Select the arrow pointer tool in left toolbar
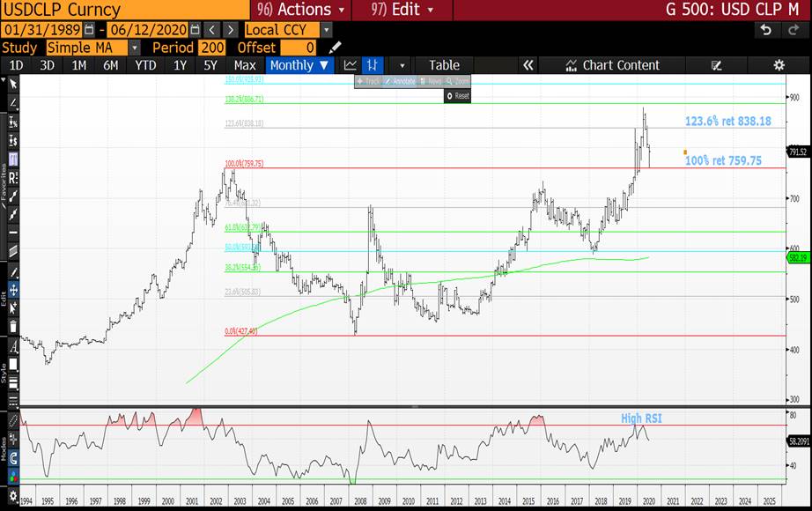The image size is (812, 511). (12, 85)
